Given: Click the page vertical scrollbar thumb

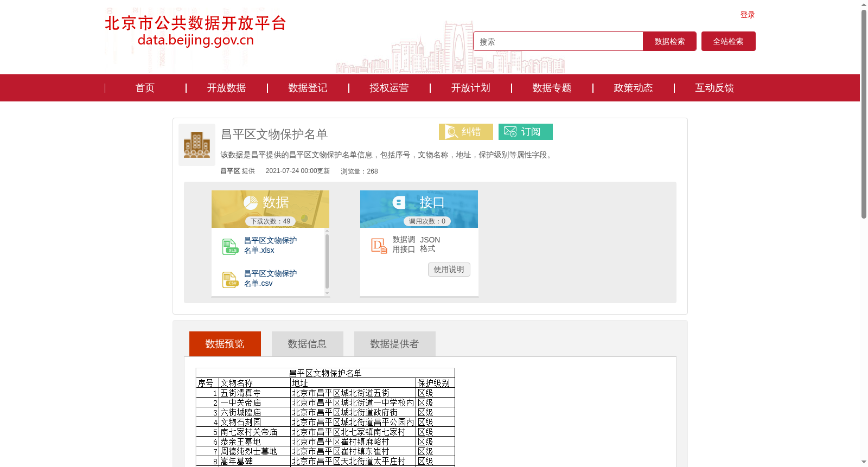Looking at the screenshot, I should point(864,114).
